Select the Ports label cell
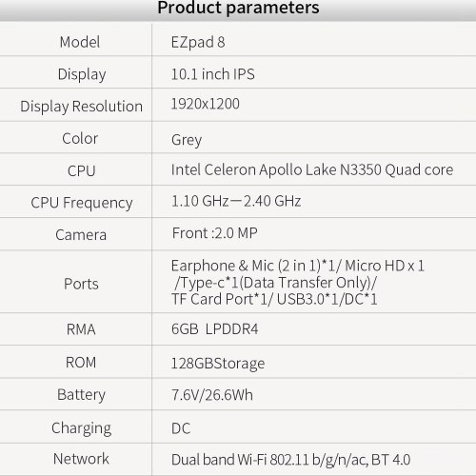Screen dimensions: 476x476 [x=76, y=282]
